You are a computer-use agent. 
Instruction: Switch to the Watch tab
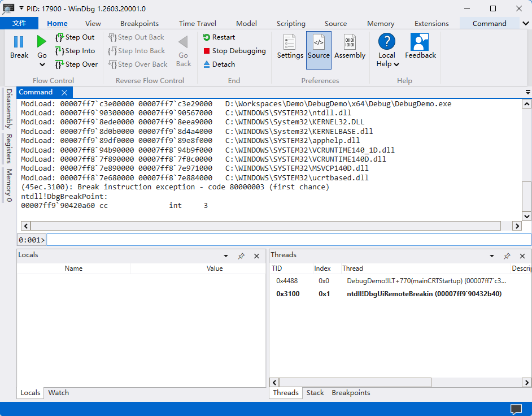pyautogui.click(x=59, y=393)
